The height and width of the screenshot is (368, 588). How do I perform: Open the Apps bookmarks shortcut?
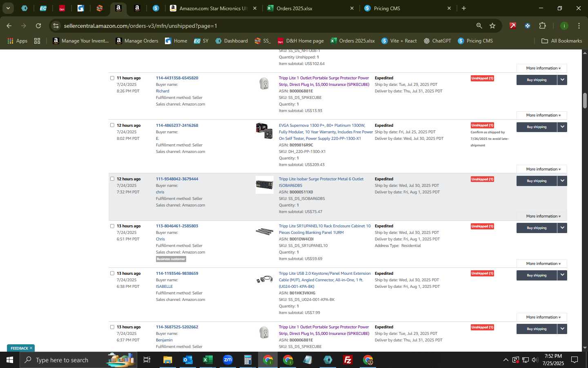(x=17, y=41)
